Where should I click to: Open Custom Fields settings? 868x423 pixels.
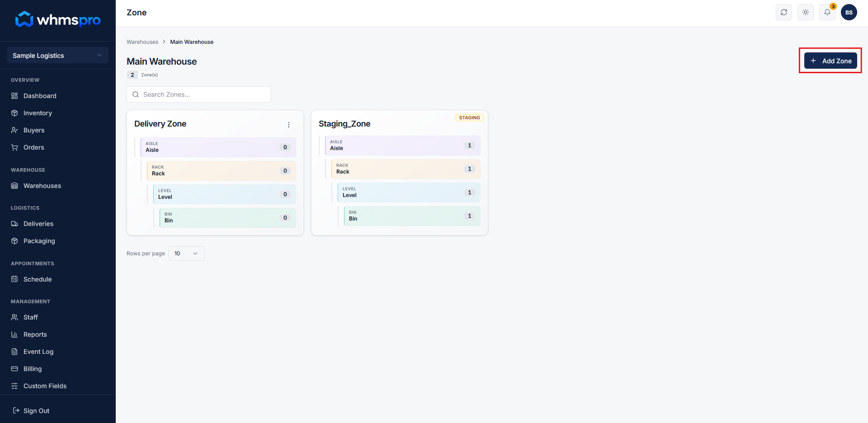click(45, 386)
